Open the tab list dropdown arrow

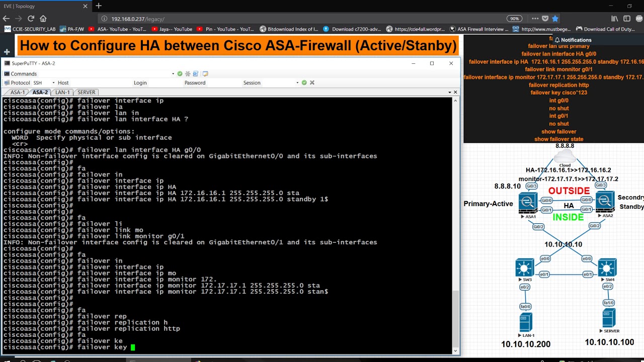point(450,92)
